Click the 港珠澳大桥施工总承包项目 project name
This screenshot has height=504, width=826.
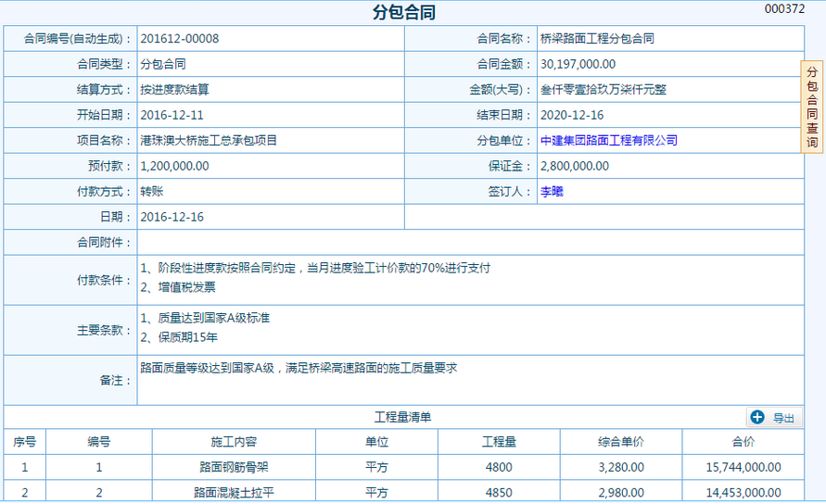point(209,141)
